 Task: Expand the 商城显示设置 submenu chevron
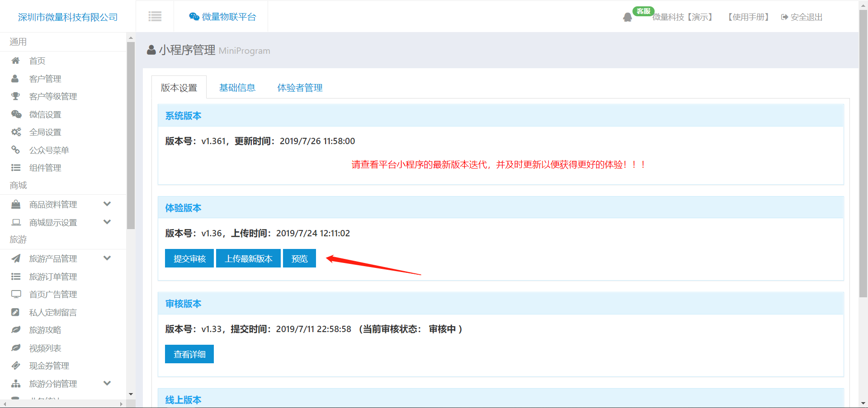(x=107, y=222)
